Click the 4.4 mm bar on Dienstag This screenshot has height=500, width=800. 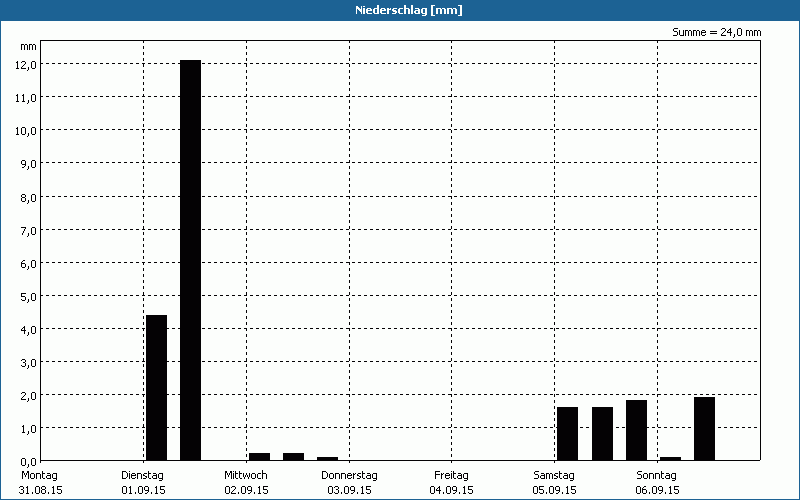[x=156, y=388]
